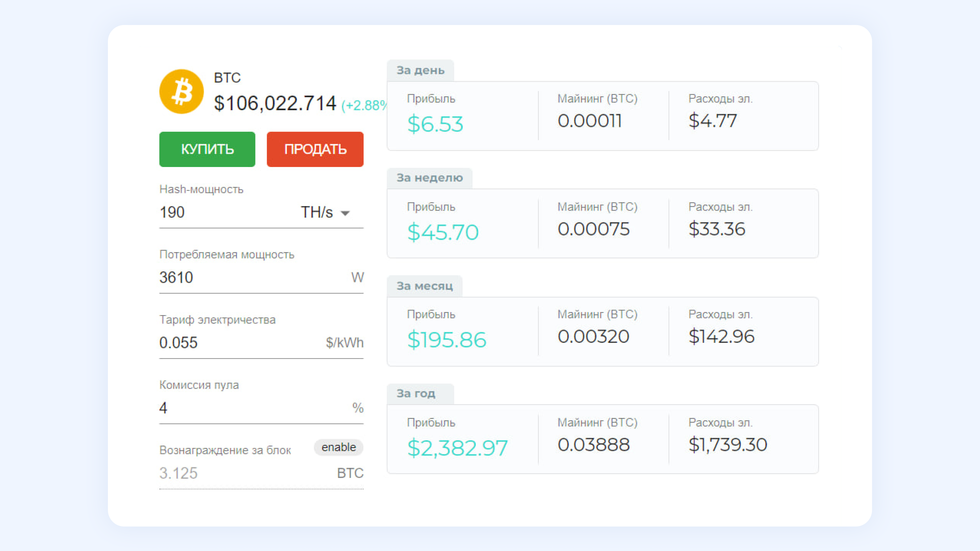This screenshot has height=551, width=980.
Task: Toggle the enable block reward switch
Action: tap(339, 447)
